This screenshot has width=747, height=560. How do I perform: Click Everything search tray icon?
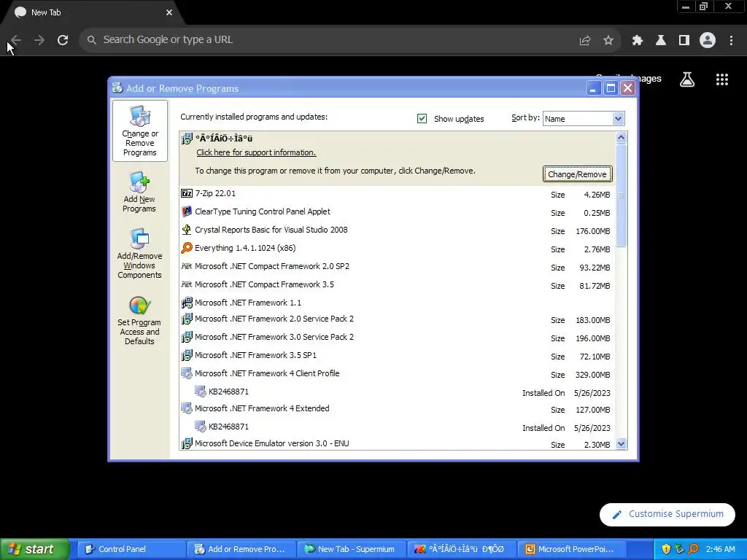[693, 549]
